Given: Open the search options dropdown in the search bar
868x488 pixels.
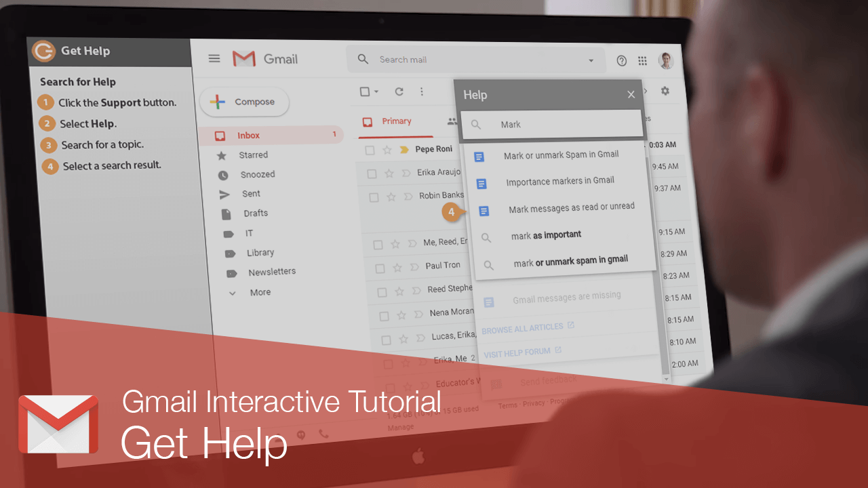Looking at the screenshot, I should (590, 60).
